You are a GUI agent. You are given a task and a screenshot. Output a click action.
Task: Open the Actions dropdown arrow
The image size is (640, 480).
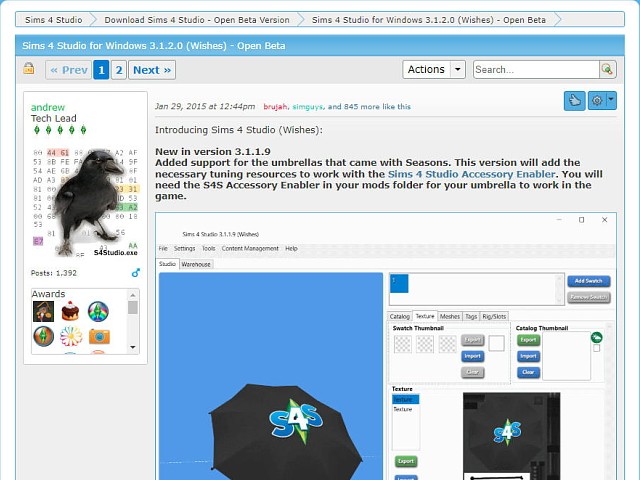(x=458, y=69)
